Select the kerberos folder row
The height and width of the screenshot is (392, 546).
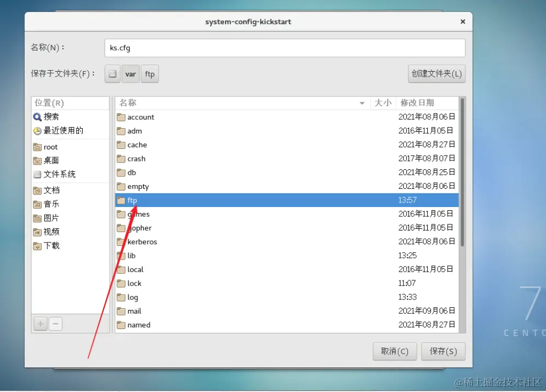pos(287,241)
